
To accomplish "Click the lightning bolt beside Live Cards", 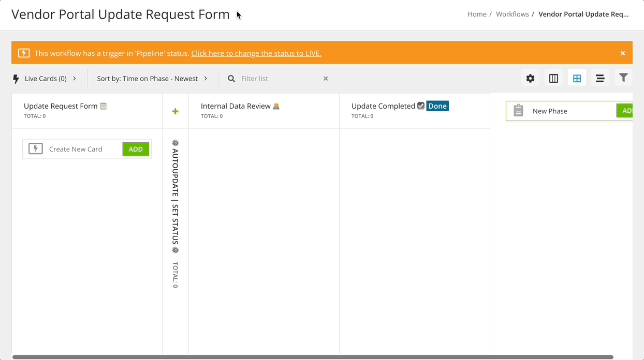I will [16, 78].
